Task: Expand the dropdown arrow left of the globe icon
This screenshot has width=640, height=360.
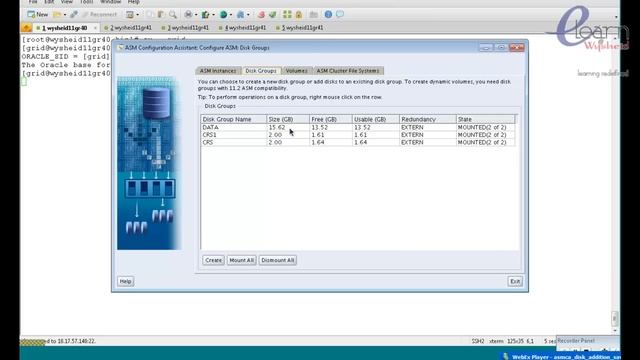Action: point(213,15)
